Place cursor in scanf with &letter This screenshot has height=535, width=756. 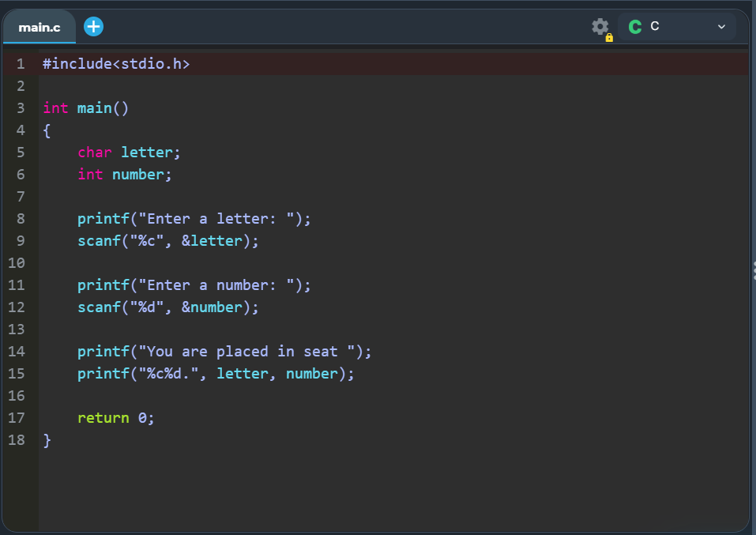tap(167, 240)
